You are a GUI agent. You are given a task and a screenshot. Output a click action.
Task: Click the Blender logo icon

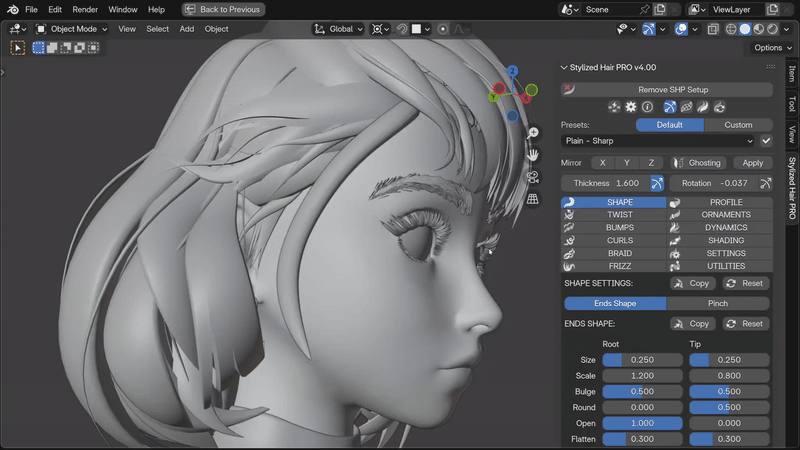click(x=13, y=9)
